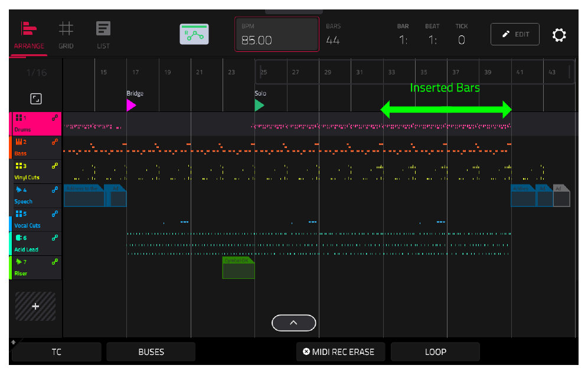The image size is (588, 375).
Task: Tap the small shift arrow above TC
Action: click(x=14, y=342)
